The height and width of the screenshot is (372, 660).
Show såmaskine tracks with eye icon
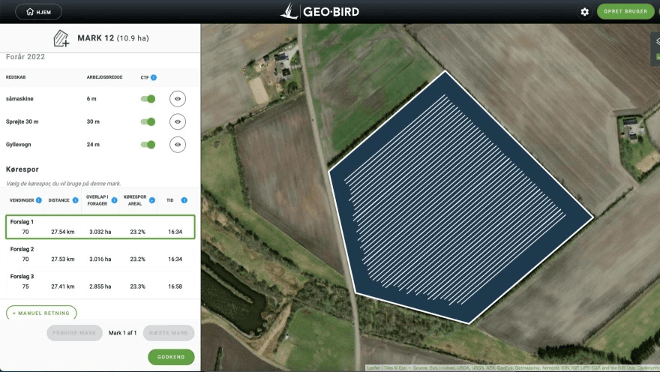[x=178, y=99]
